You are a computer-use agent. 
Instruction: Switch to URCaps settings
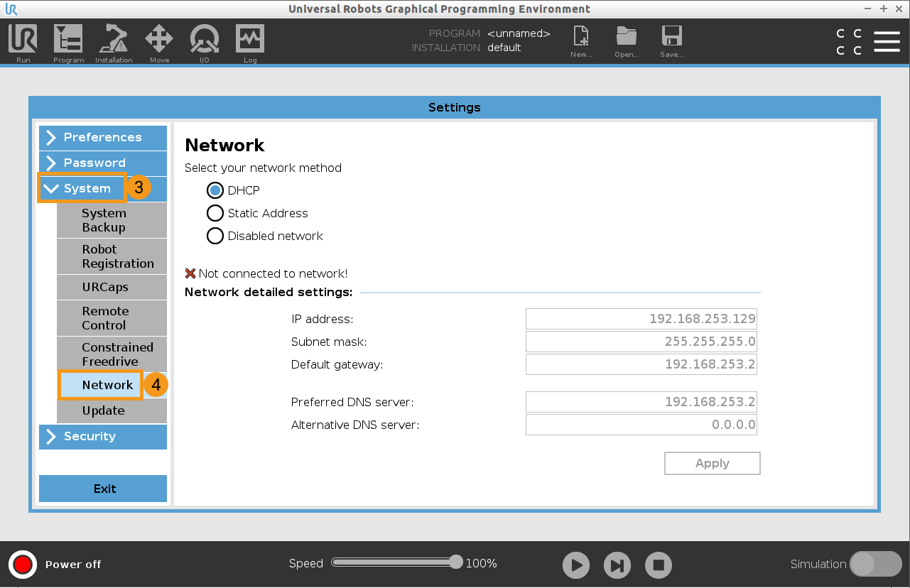click(112, 287)
